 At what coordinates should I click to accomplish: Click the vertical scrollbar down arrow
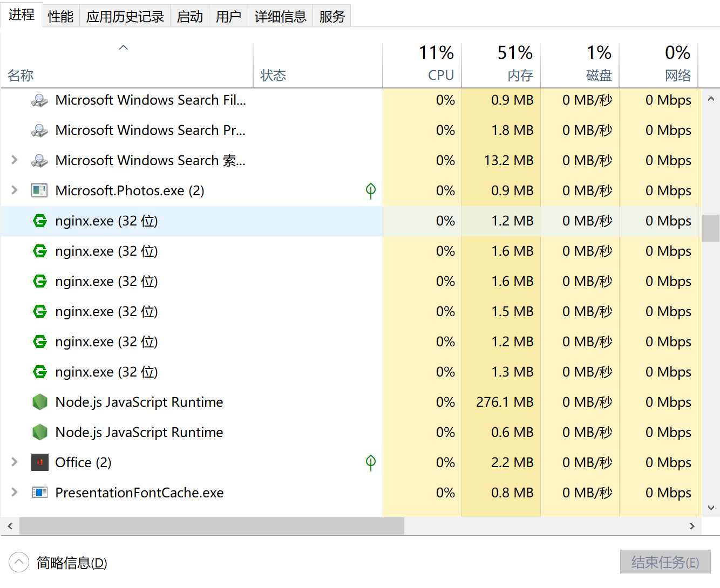click(x=711, y=508)
